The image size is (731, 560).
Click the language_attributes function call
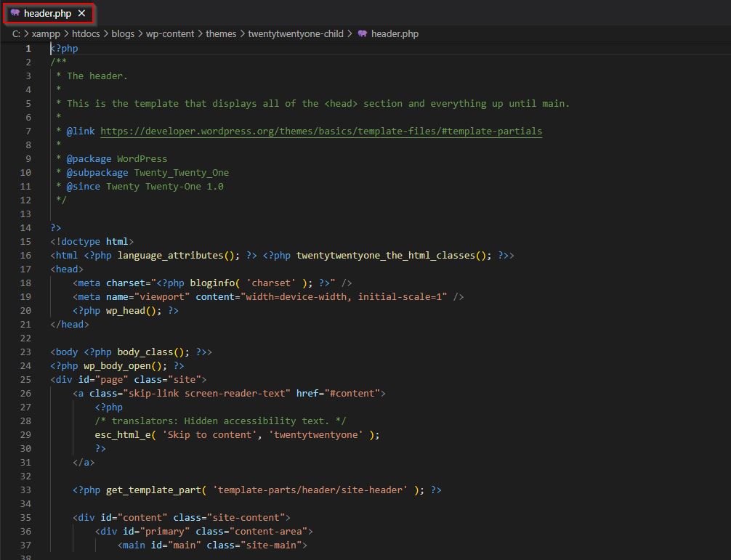point(170,256)
